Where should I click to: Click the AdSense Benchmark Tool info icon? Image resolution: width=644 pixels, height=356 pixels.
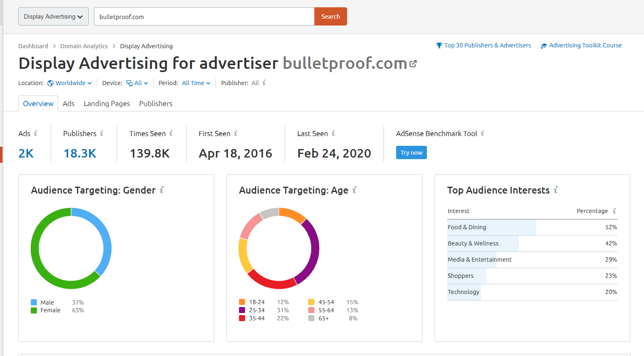482,133
